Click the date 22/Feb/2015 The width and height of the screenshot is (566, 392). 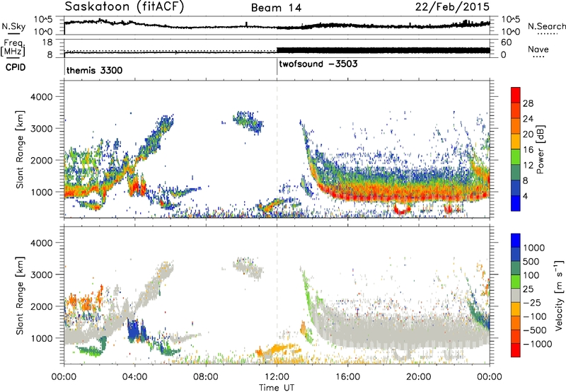pyautogui.click(x=452, y=7)
